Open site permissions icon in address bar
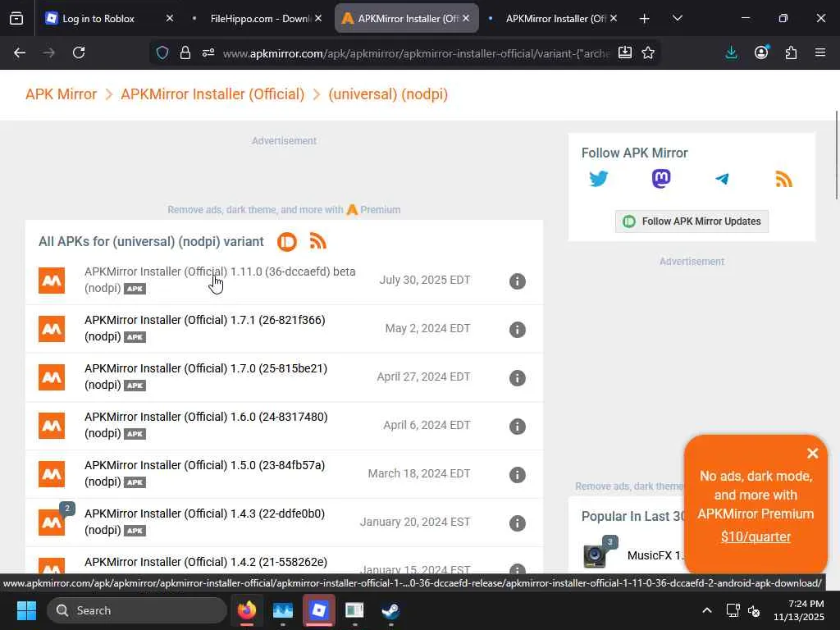 [208, 52]
